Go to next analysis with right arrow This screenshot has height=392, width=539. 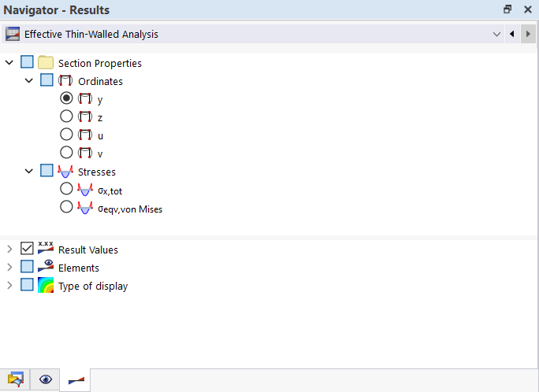pos(527,35)
